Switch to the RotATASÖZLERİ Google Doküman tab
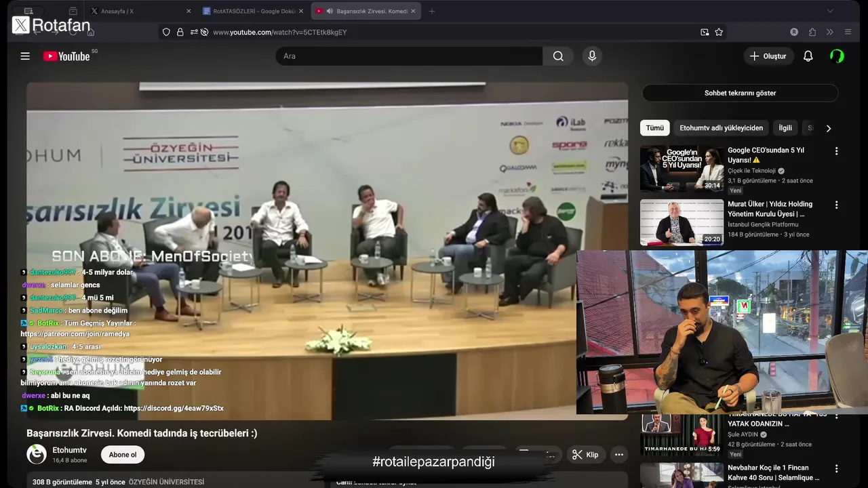The width and height of the screenshot is (868, 488). pos(253,11)
